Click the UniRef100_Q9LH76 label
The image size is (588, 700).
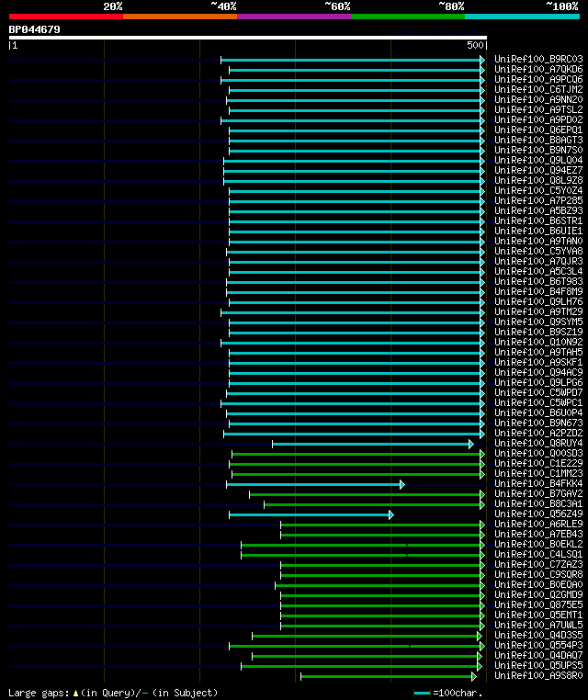tap(538, 302)
